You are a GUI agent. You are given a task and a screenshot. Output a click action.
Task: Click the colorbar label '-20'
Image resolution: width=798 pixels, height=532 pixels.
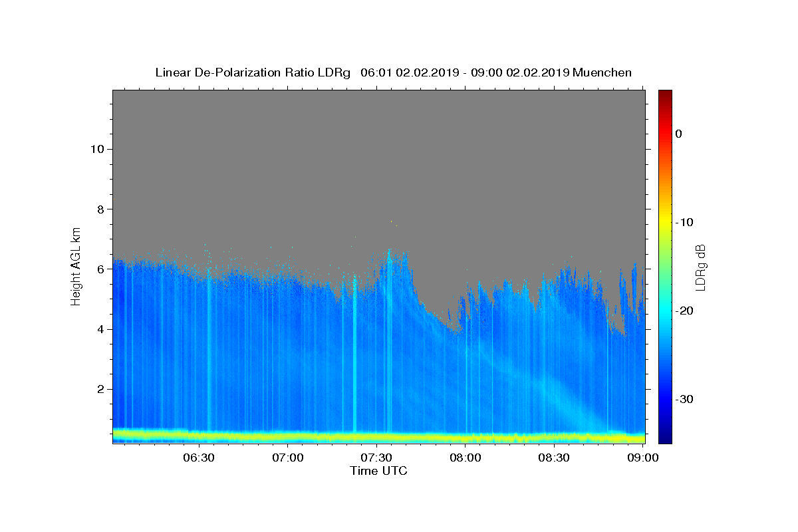(685, 311)
